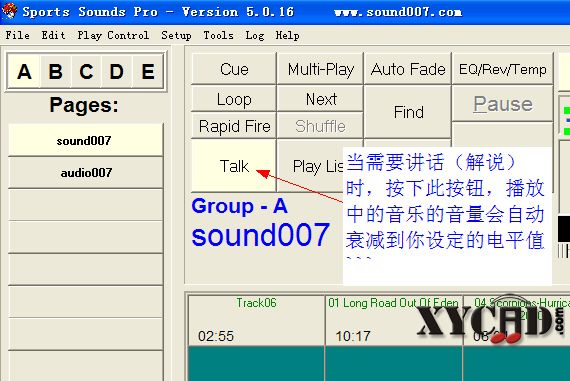Click the Pause button
This screenshot has width=570, height=381.
[503, 104]
